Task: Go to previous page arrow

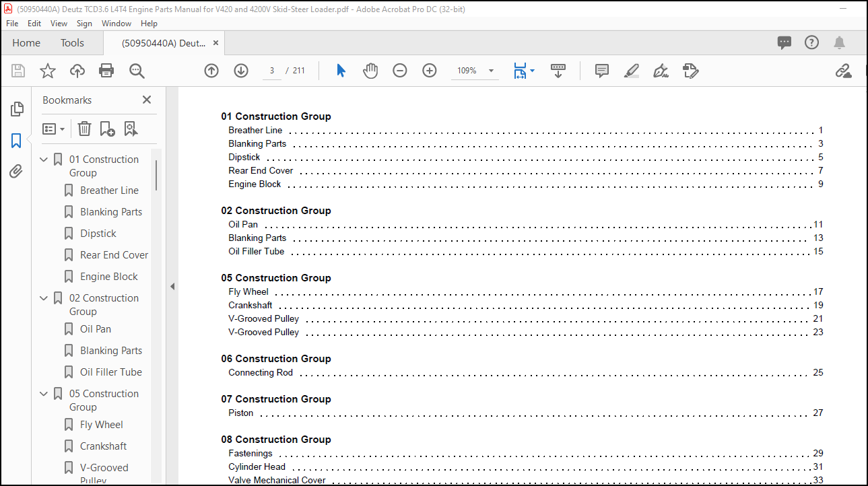Action: (x=211, y=71)
